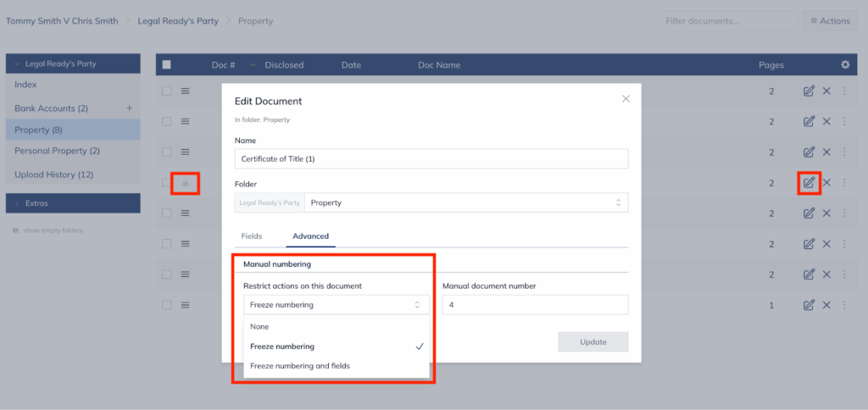Click the Update button
The width and height of the screenshot is (868, 410).
click(593, 342)
